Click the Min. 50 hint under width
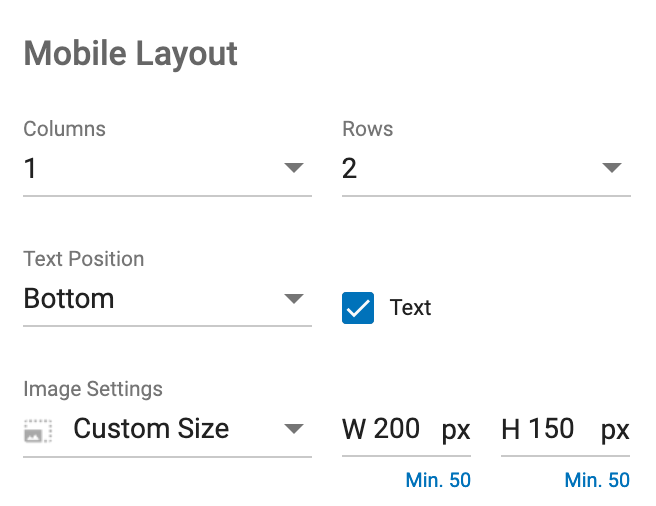Viewport: 656px width, 506px height. coord(438,480)
